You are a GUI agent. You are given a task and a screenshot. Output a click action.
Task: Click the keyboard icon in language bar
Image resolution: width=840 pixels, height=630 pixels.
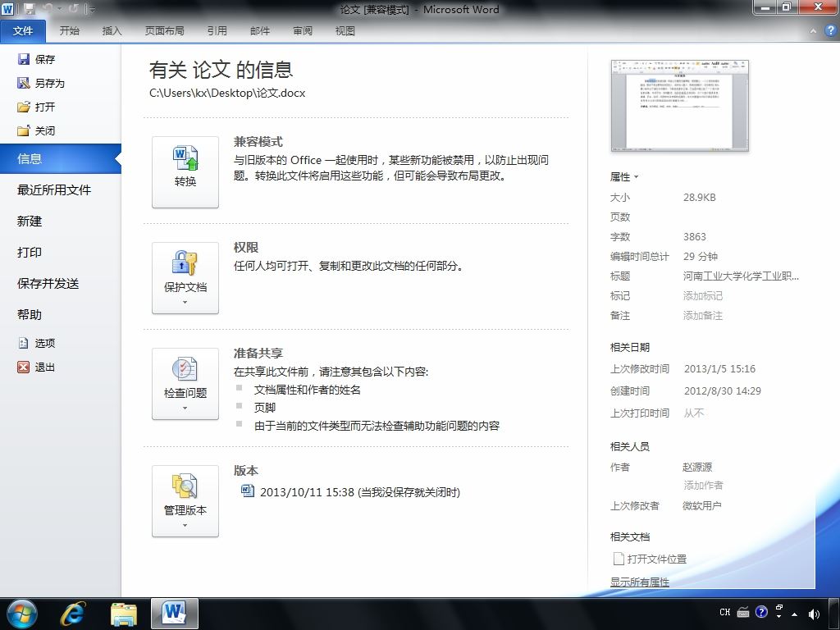click(x=743, y=612)
